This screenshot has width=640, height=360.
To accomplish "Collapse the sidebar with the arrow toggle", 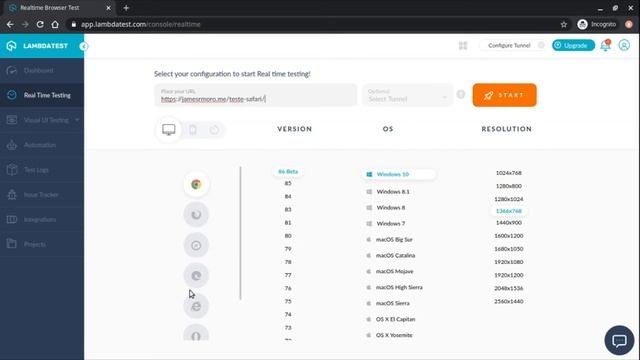I will 84,46.
